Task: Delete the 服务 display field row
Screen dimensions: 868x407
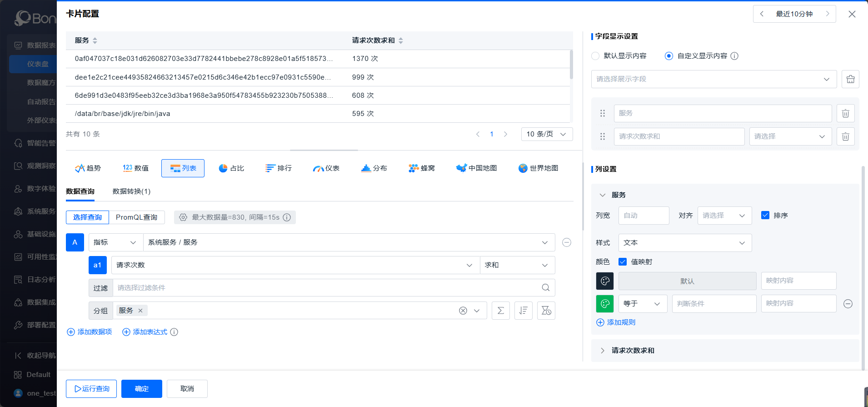Action: point(845,114)
